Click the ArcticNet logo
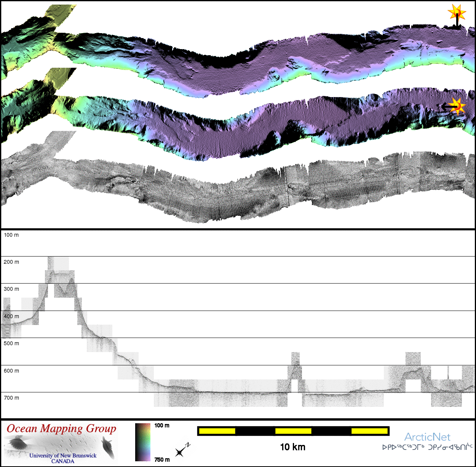476x467 pixels. (x=427, y=437)
